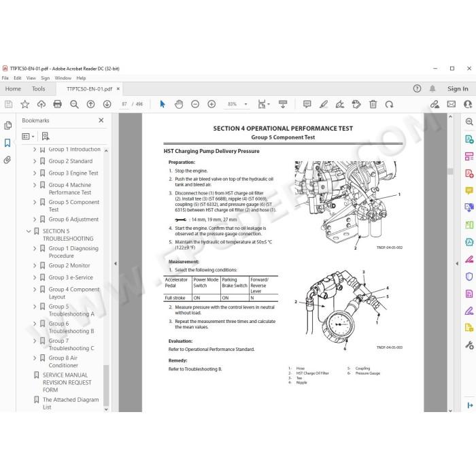Open the bookmarks options dropdown
This screenshot has height=476, width=476.
[28, 136]
